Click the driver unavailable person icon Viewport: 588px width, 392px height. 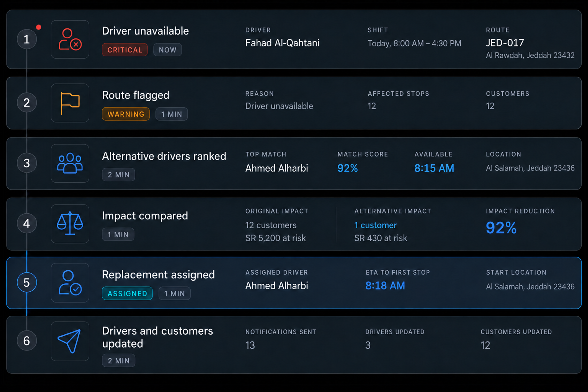tap(70, 39)
